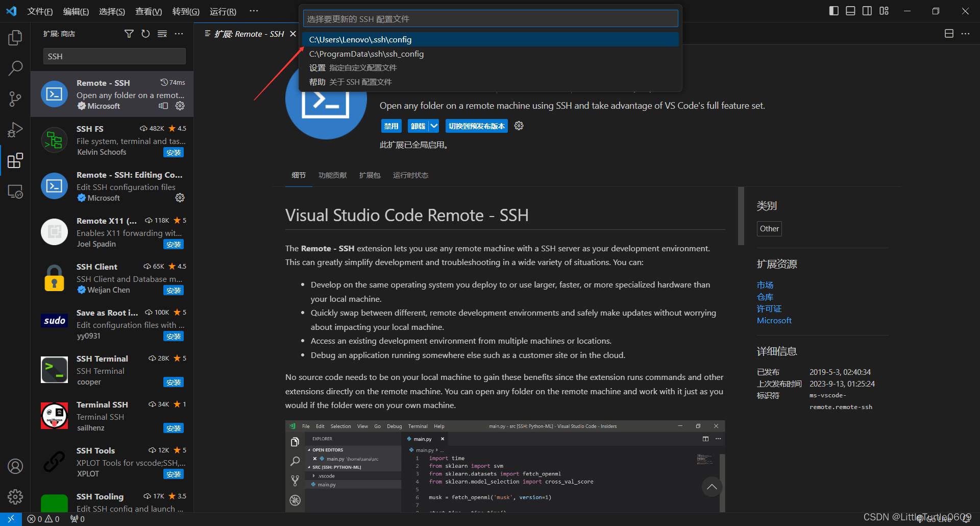Viewport: 980px width, 526px height.
Task: Install Remote X11 extension
Action: (x=174, y=244)
